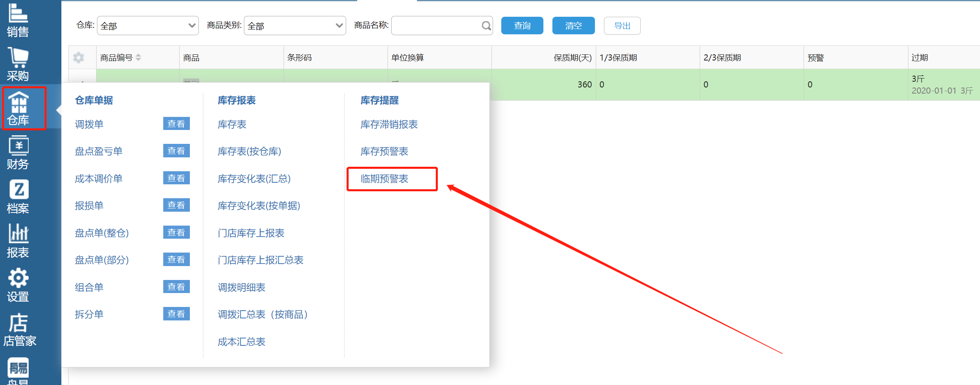Open 临期预警表 reminder link

coord(384,179)
